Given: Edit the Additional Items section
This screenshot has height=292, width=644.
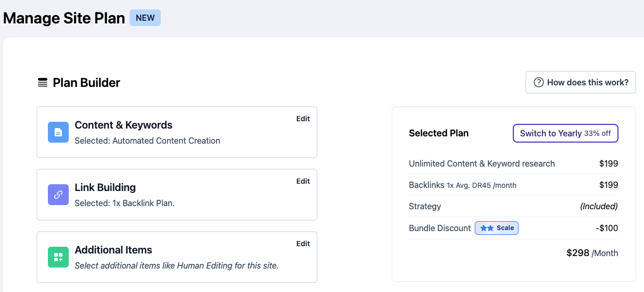Looking at the screenshot, I should pos(303,244).
